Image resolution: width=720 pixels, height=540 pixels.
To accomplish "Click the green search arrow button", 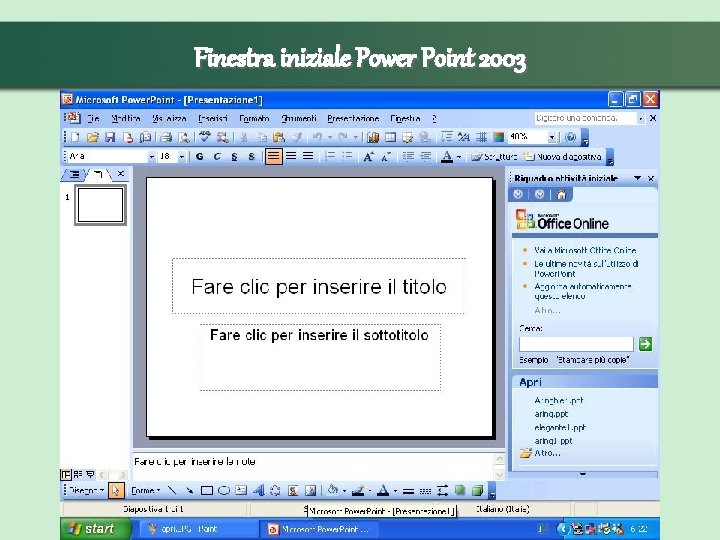I will 645,343.
